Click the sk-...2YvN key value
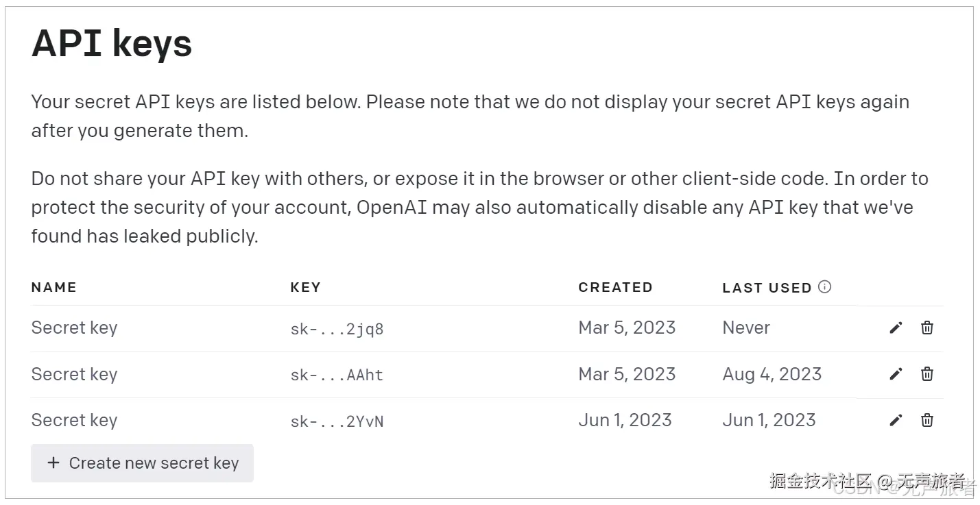 (x=337, y=421)
